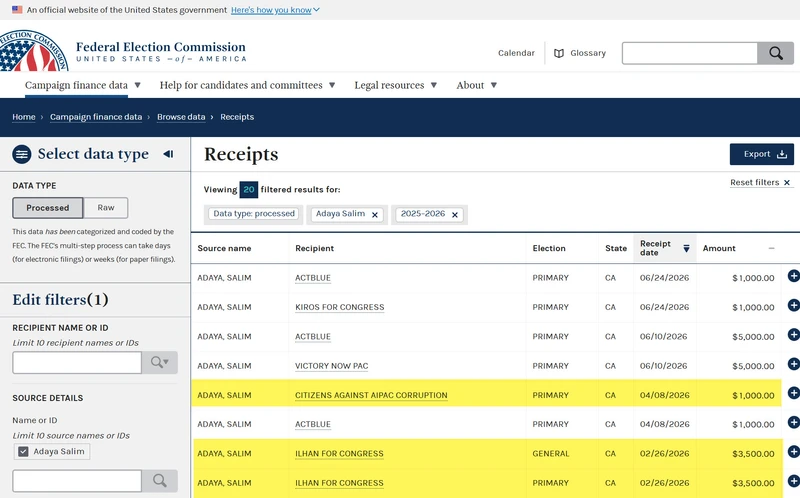Screen dimensions: 800x498
Task: Open the Glossary book icon
Action: 559,53
